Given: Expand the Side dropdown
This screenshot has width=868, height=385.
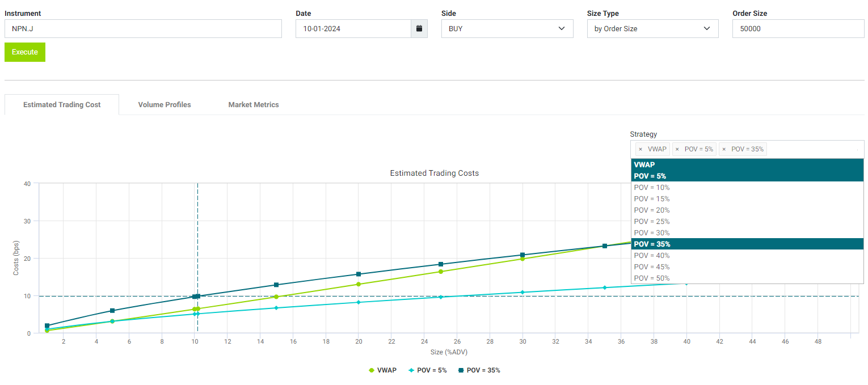Looking at the screenshot, I should point(507,28).
